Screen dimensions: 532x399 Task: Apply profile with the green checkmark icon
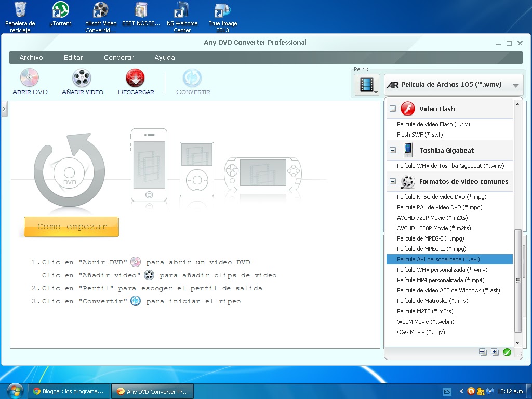click(x=507, y=352)
